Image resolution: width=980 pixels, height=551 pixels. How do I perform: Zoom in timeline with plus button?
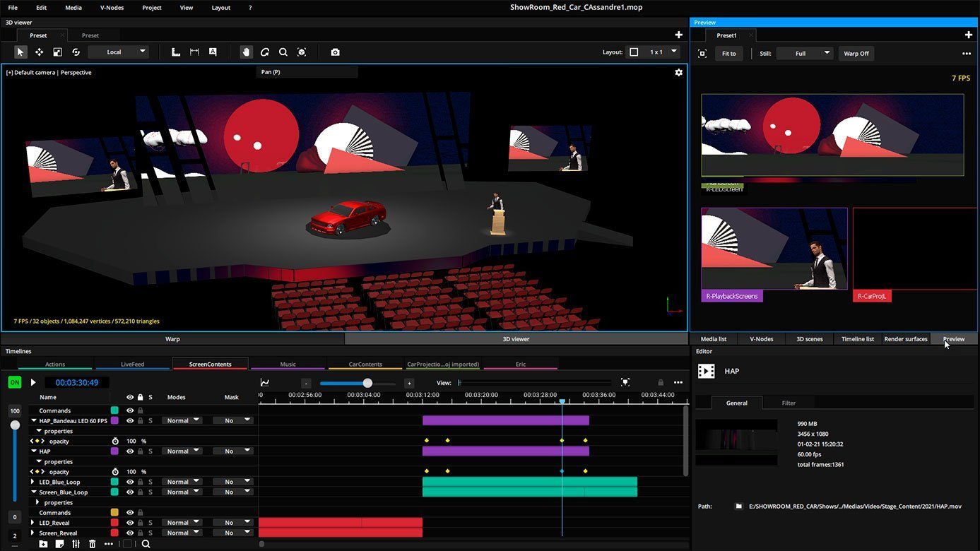coord(409,383)
